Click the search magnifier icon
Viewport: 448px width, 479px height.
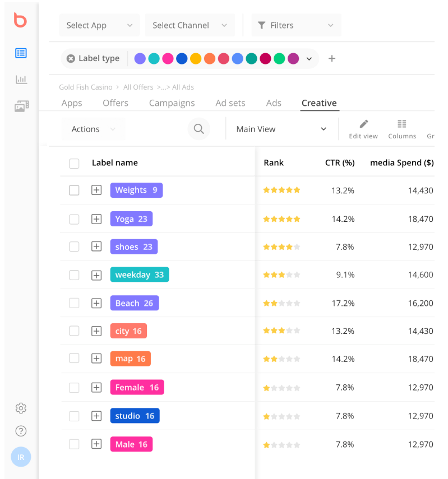click(x=198, y=129)
